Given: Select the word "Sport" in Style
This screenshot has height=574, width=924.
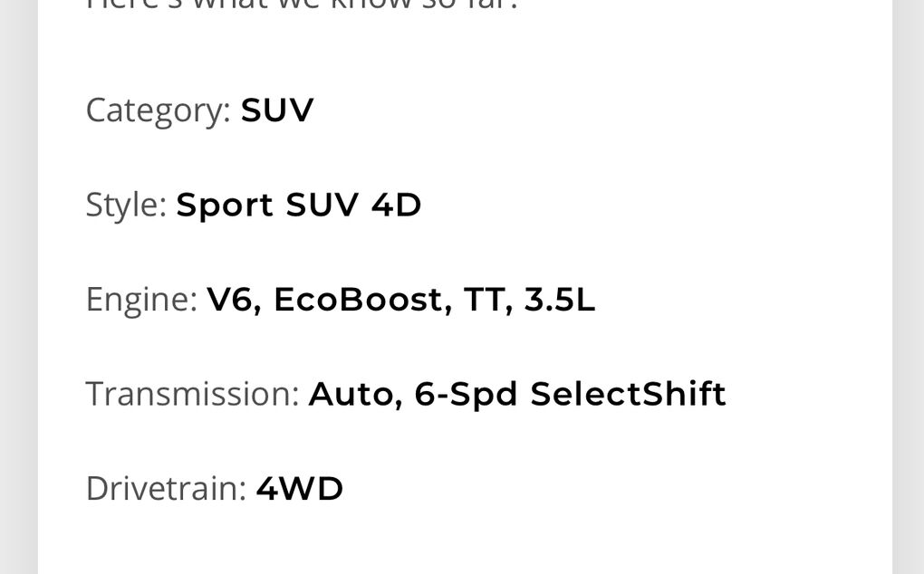Looking at the screenshot, I should [x=225, y=206].
